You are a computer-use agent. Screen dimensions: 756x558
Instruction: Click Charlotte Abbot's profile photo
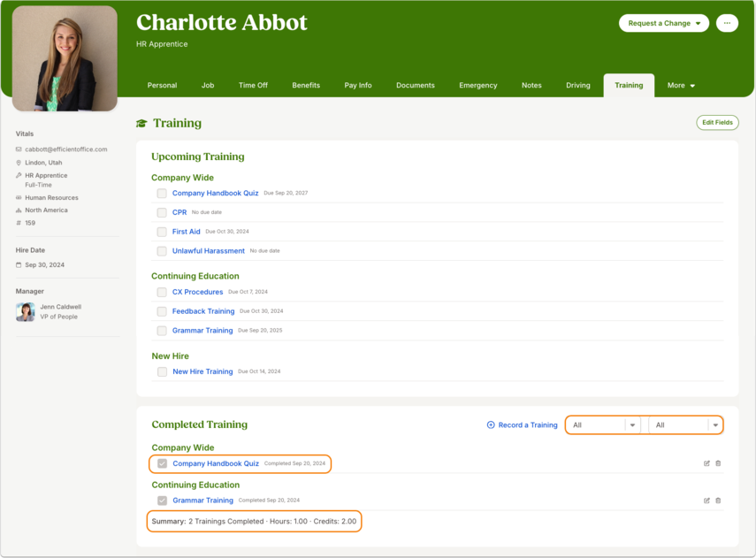point(65,58)
